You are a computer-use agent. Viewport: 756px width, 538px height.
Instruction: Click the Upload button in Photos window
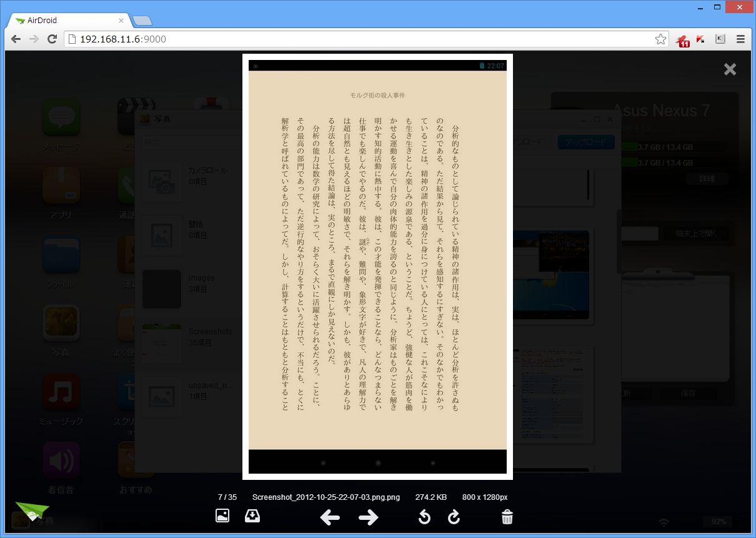tap(586, 142)
